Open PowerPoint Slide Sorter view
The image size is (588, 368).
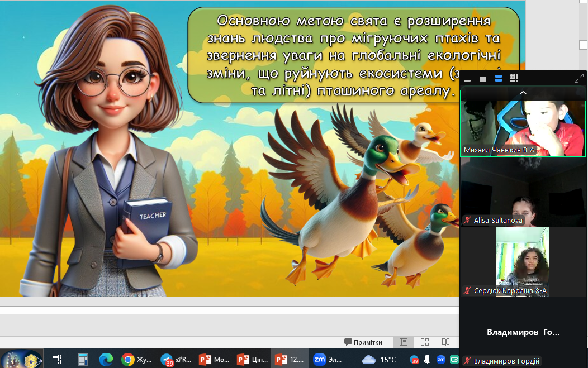[x=425, y=342]
